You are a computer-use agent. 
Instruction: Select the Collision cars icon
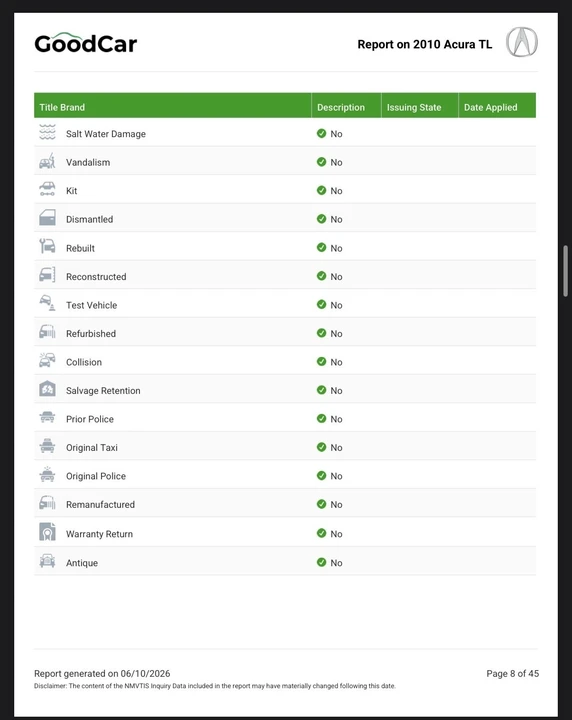point(47,360)
